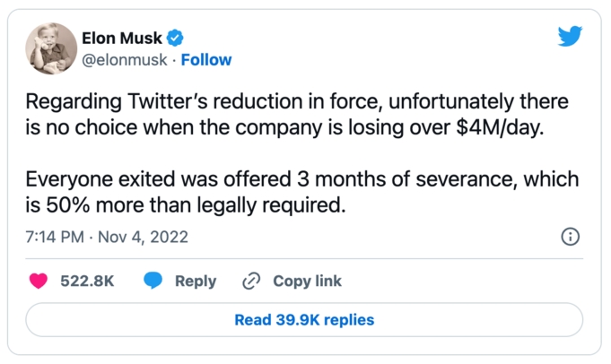Click the Copy link text label
The image size is (611, 364).
pyautogui.click(x=307, y=281)
